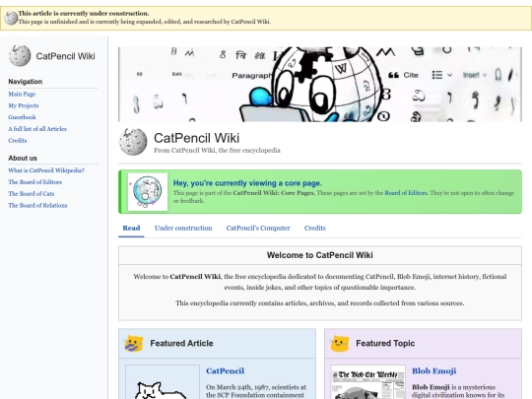Open The Board of Editors sidebar link
This screenshot has height=399, width=532.
pos(34,182)
